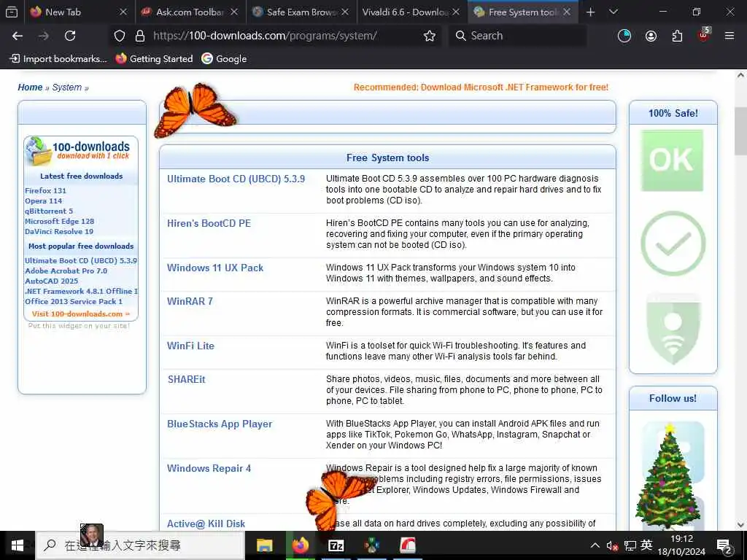Open SHAREit link
The width and height of the screenshot is (747, 560).
186,379
